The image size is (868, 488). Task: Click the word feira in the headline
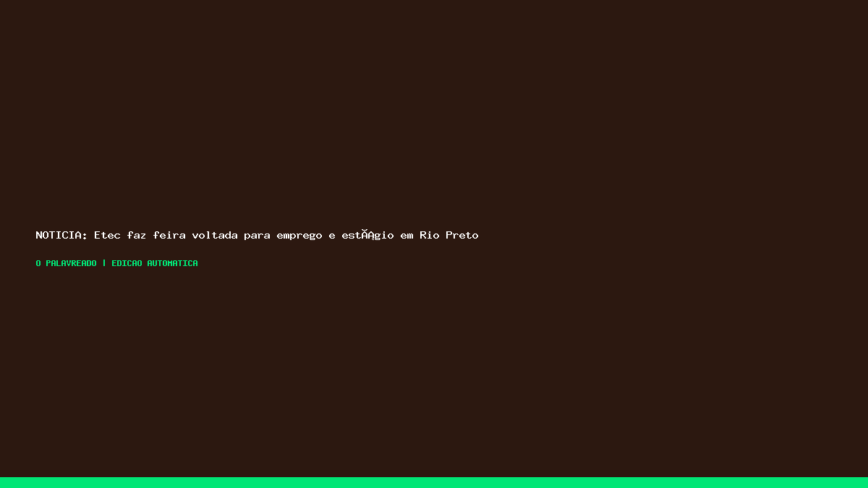[169, 235]
